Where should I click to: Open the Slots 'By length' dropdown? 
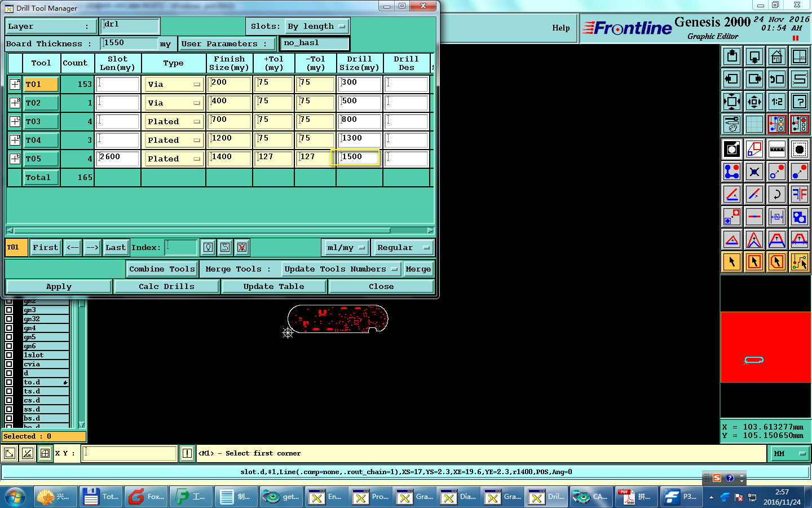click(317, 27)
